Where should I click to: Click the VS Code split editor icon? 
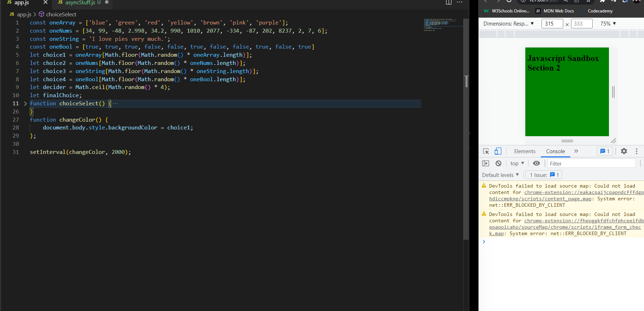[x=449, y=2]
